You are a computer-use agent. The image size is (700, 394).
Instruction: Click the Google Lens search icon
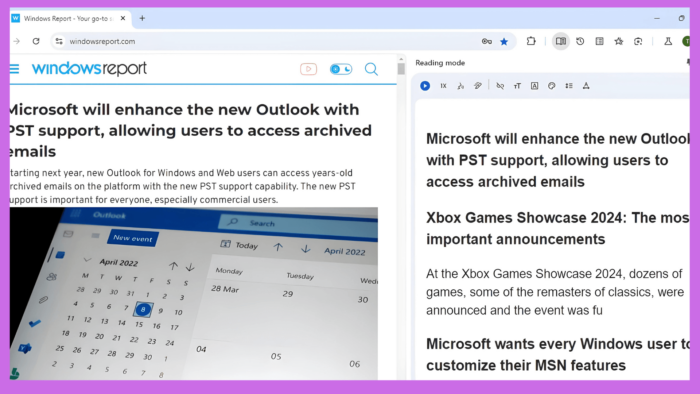[638, 41]
